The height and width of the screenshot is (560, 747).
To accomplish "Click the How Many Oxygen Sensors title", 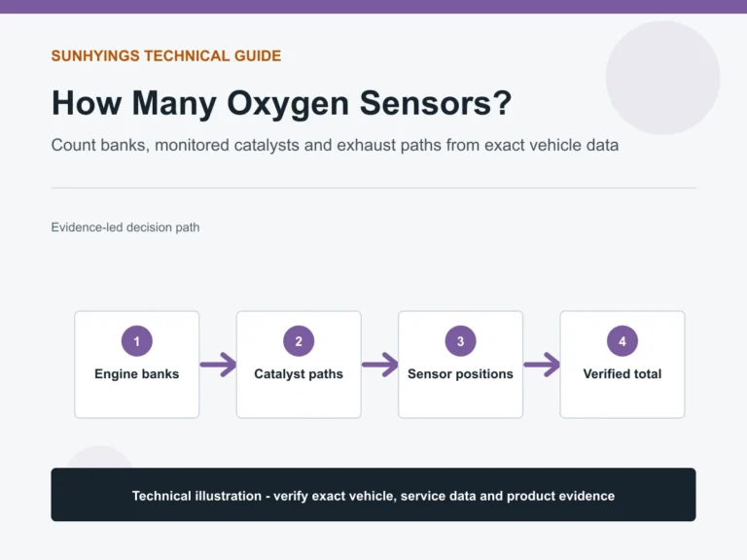I will pyautogui.click(x=281, y=103).
